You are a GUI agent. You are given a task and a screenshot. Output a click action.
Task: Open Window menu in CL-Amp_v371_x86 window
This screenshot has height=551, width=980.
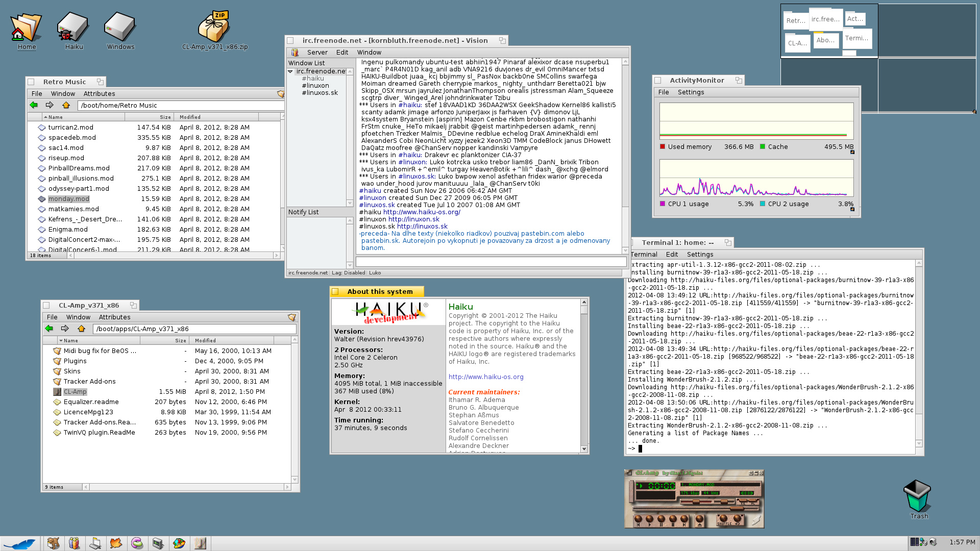(78, 317)
